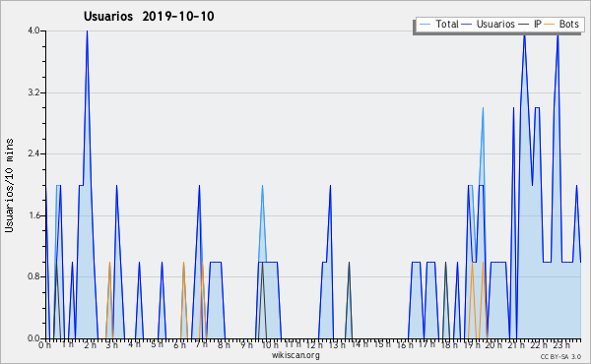The width and height of the screenshot is (591, 364).
Task: Click the y-axis value 0.8
Action: pos(33,276)
